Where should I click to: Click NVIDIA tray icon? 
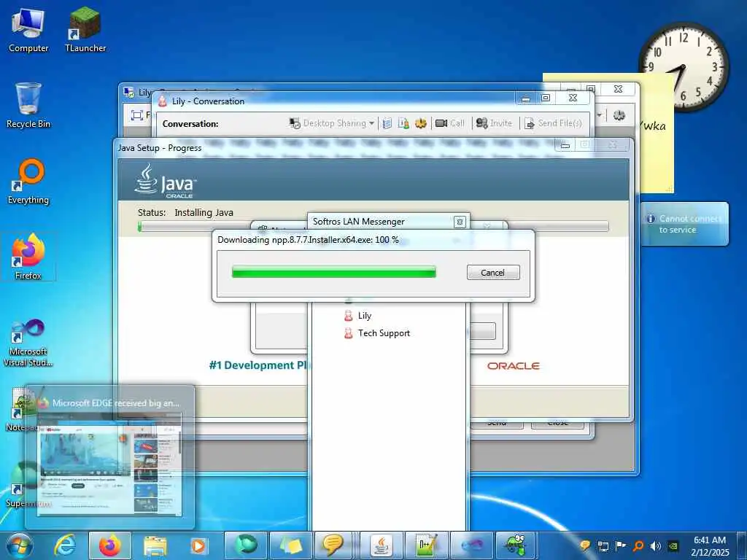(x=673, y=546)
